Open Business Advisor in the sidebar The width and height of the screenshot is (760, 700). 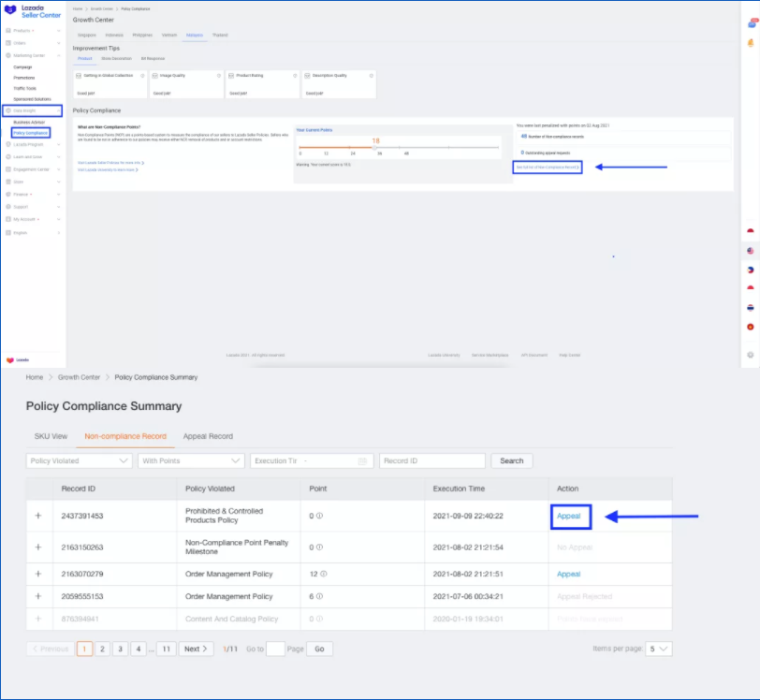tap(29, 123)
